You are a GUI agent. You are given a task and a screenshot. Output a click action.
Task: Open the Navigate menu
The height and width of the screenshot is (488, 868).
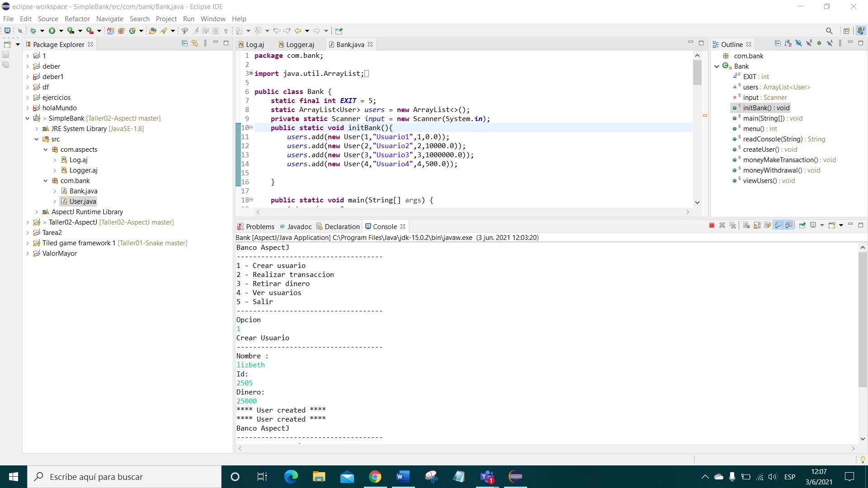pos(109,19)
